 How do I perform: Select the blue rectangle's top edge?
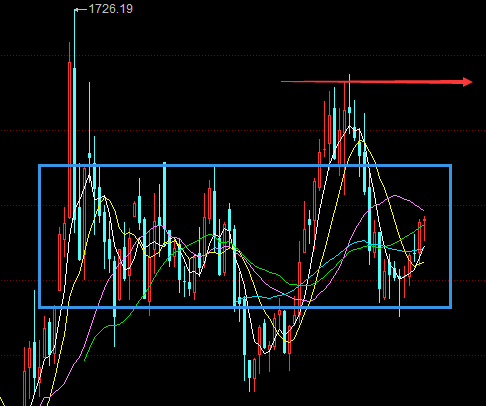tap(245, 165)
